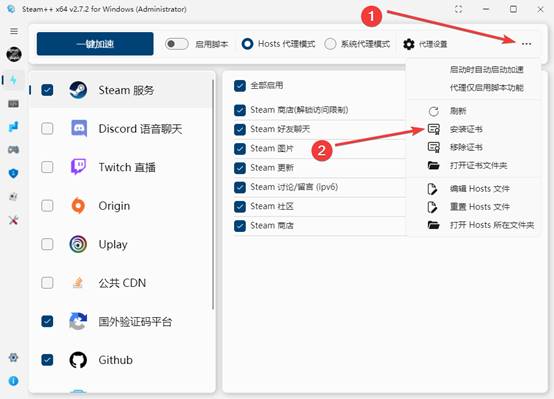Screen dimensions: 554x399
Task: Click the Discord logo icon
Action: coord(78,129)
